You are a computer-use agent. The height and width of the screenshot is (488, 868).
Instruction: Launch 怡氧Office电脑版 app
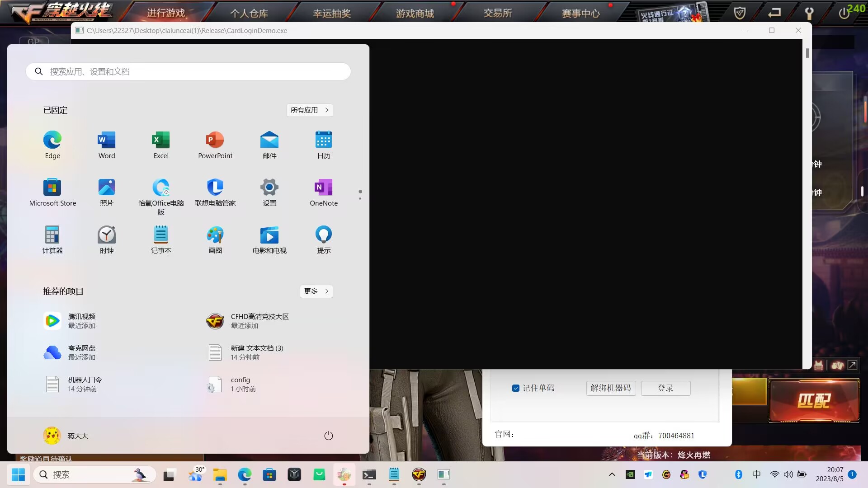(x=161, y=197)
